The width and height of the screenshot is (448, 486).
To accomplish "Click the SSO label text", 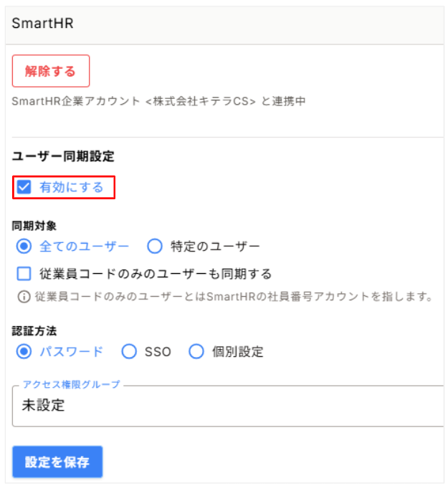I will (158, 352).
